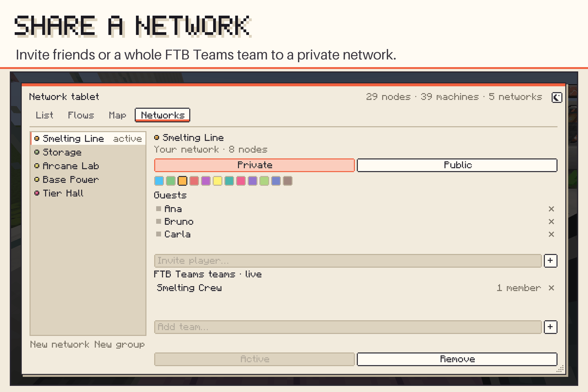588x392 pixels.
Task: Pick the teal color swatch
Action: [229, 181]
